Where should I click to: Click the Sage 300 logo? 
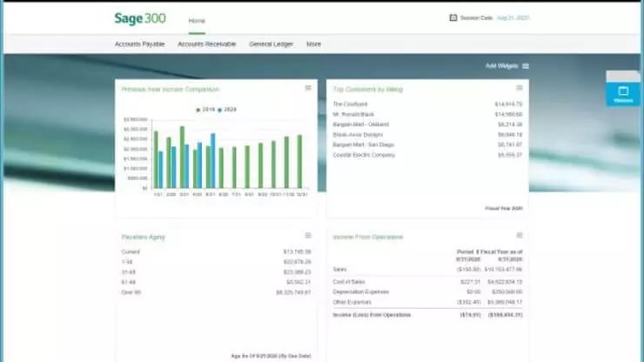coord(140,18)
